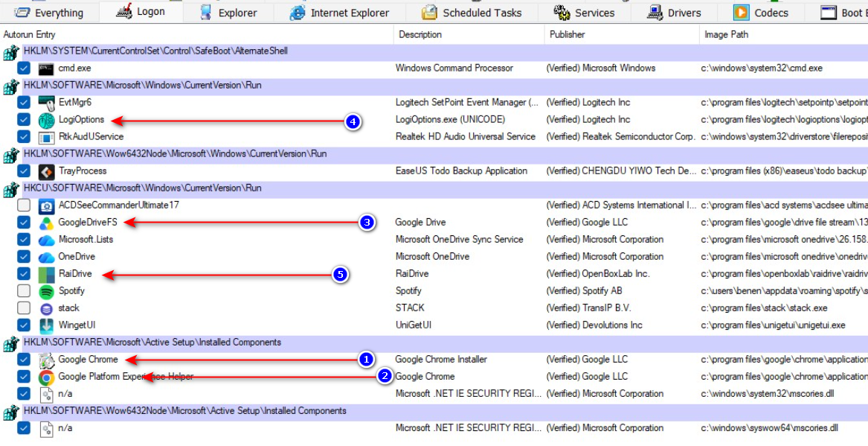The height and width of the screenshot is (446, 868).
Task: Enable the ACDSeeCommanderUltimate17 checkbox
Action: tap(23, 205)
